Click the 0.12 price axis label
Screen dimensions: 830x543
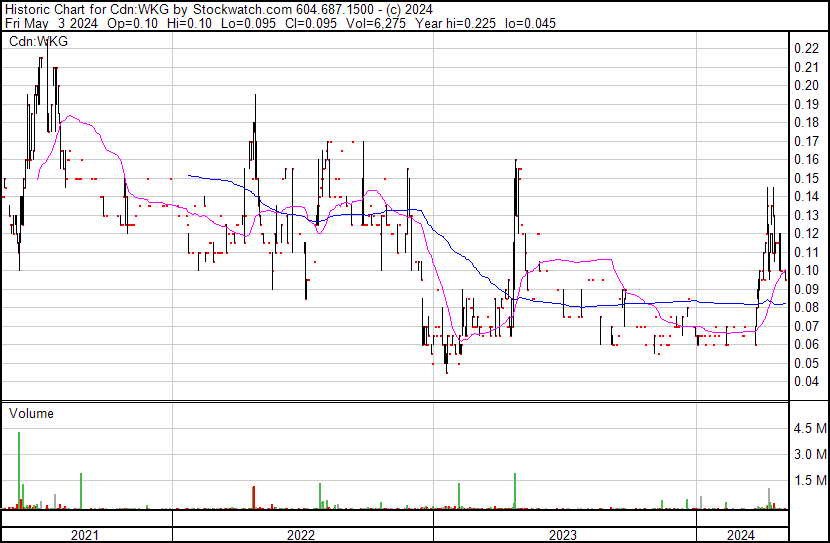[806, 233]
